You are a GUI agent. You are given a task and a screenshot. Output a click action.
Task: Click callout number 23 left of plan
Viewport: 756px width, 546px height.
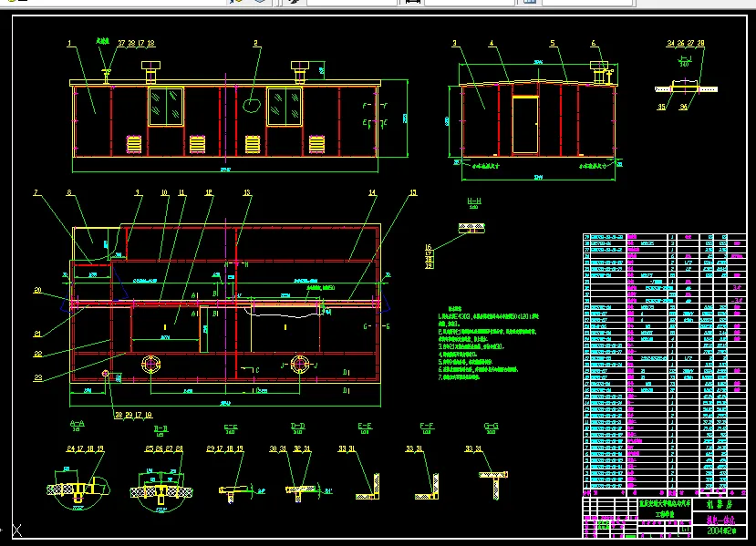point(37,377)
